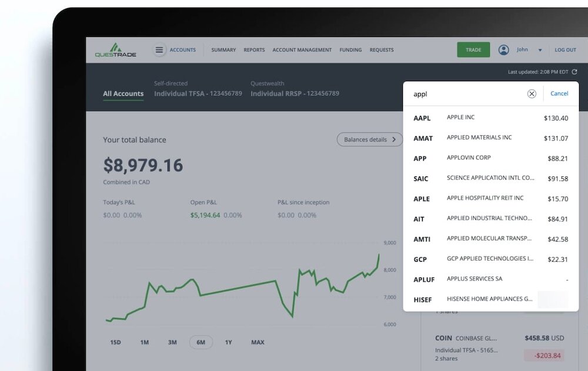Open Balances details chevron button
Image resolution: width=588 pixels, height=371 pixels.
tap(369, 139)
